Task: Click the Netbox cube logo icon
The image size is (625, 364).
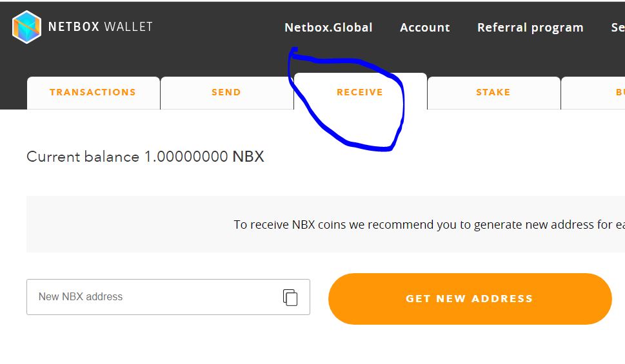Action: [26, 27]
